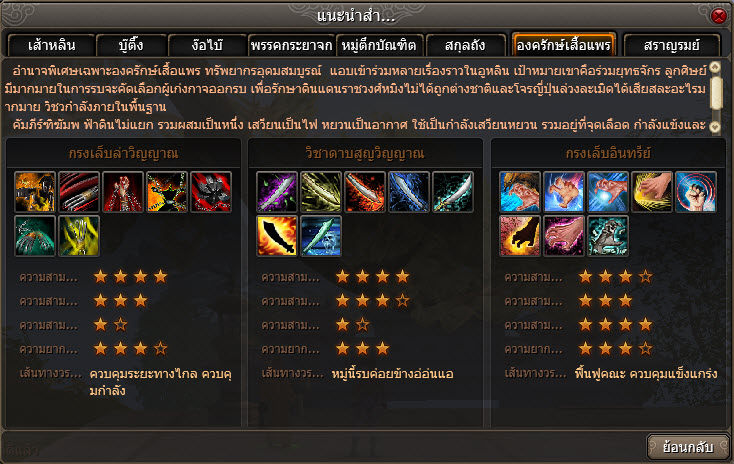Click the blue lightning blade skill icon
This screenshot has width=734, height=464.
coord(409,191)
